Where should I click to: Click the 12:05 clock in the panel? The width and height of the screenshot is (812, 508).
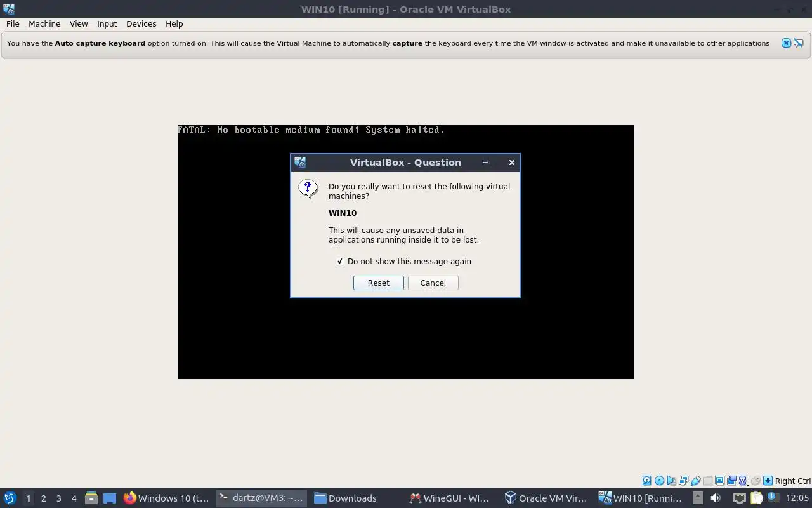tap(797, 498)
